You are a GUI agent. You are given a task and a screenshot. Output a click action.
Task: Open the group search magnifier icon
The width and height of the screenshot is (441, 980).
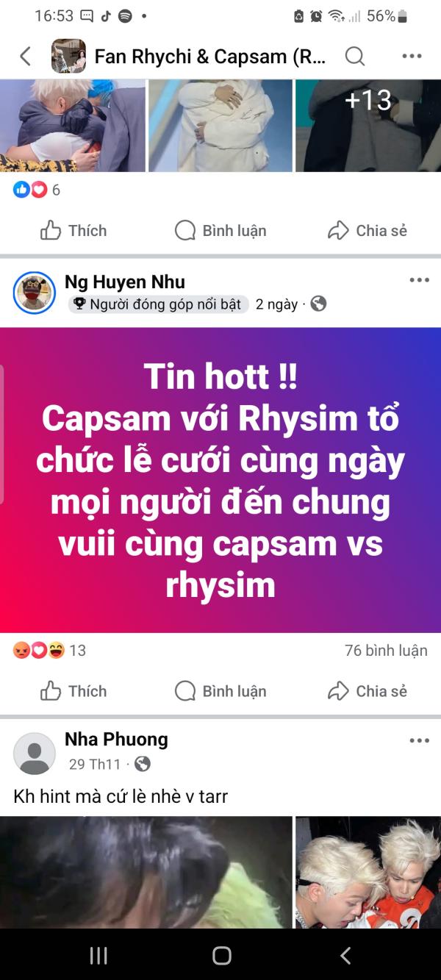click(x=355, y=56)
